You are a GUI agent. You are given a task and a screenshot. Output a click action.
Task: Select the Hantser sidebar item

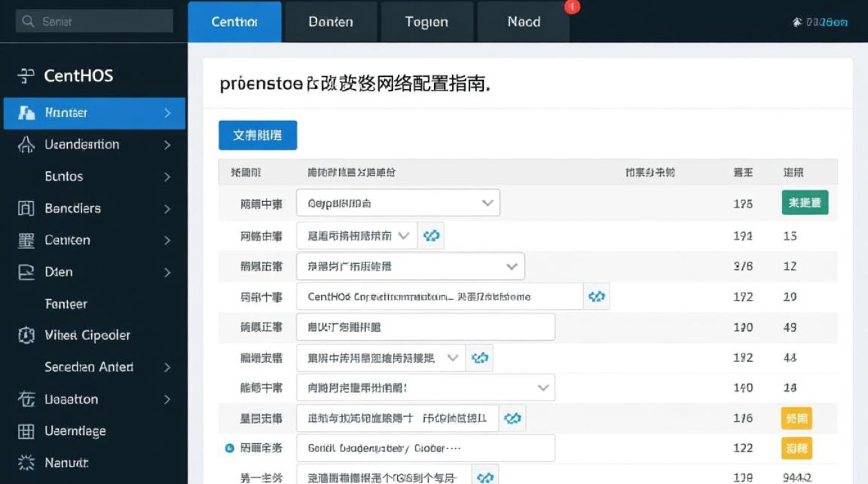click(94, 113)
